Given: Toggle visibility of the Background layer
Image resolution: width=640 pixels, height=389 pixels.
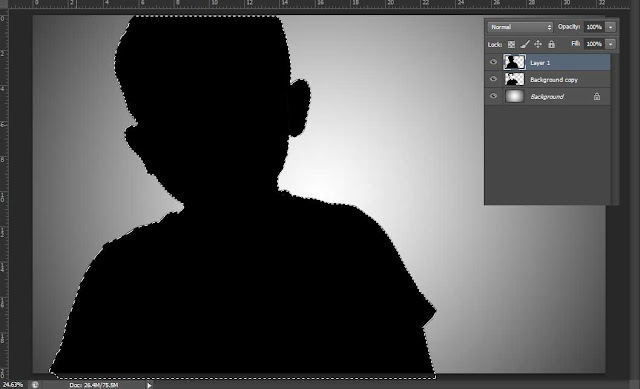Looking at the screenshot, I should coord(493,96).
